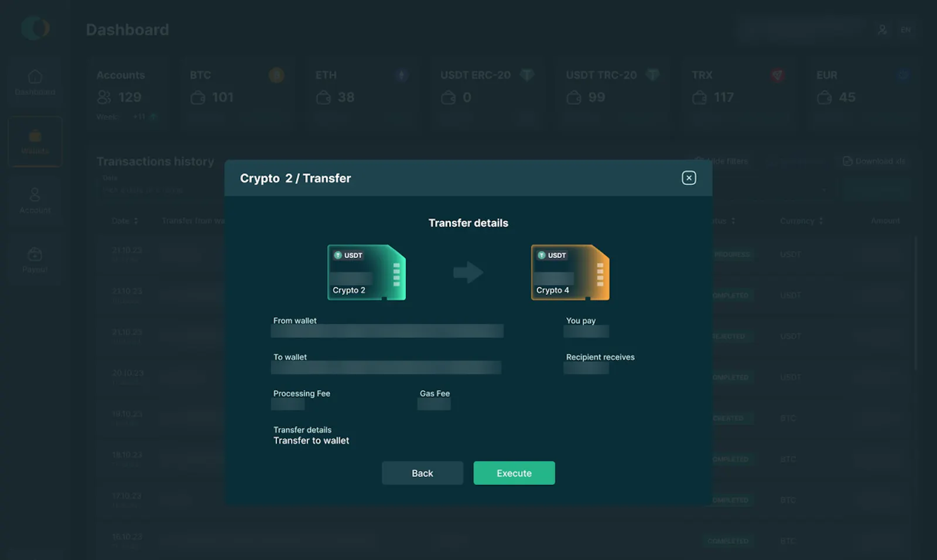Select the Crypto 4 destination wallet card
The image size is (937, 560).
(x=570, y=272)
